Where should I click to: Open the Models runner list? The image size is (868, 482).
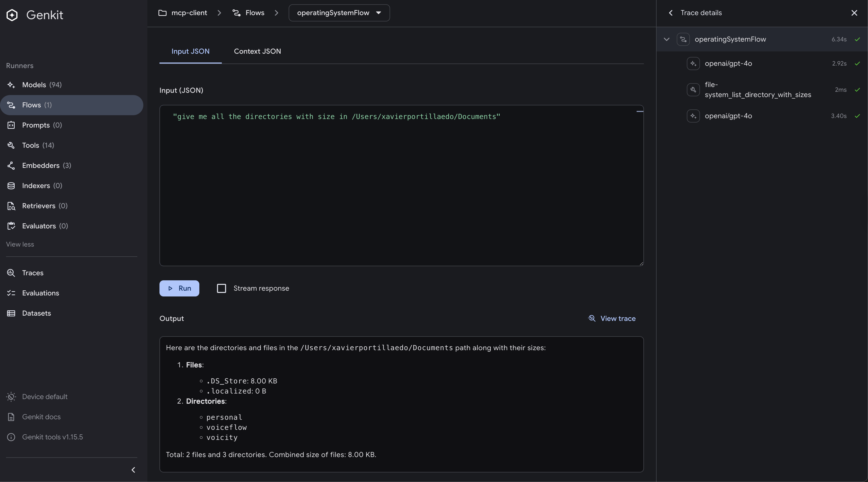pyautogui.click(x=71, y=85)
